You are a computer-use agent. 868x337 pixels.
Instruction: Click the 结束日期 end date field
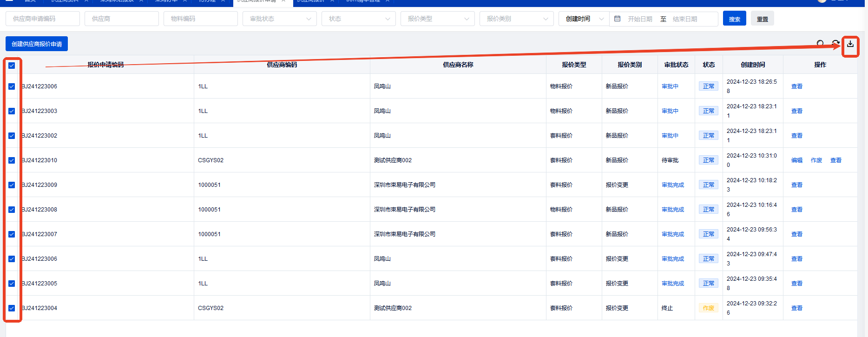tap(685, 19)
